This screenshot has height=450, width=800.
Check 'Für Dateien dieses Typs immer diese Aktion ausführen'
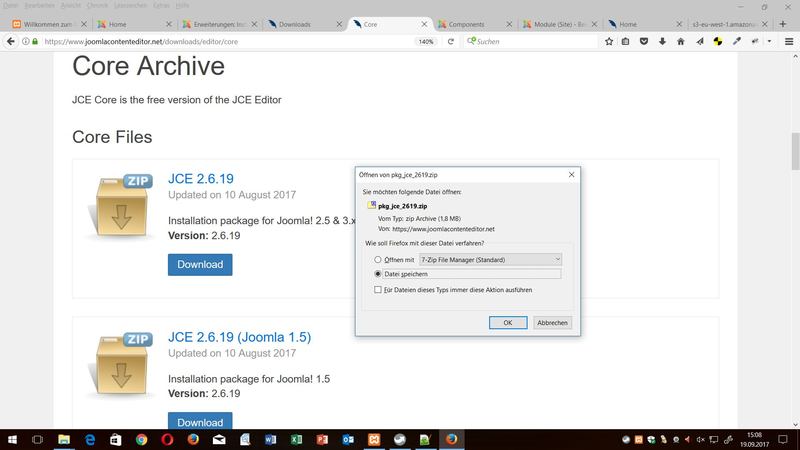[378, 290]
